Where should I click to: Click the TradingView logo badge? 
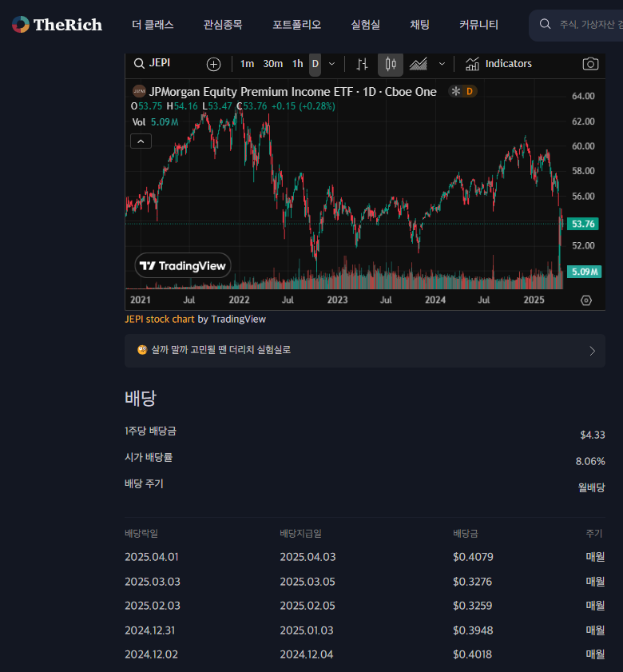coord(183,266)
